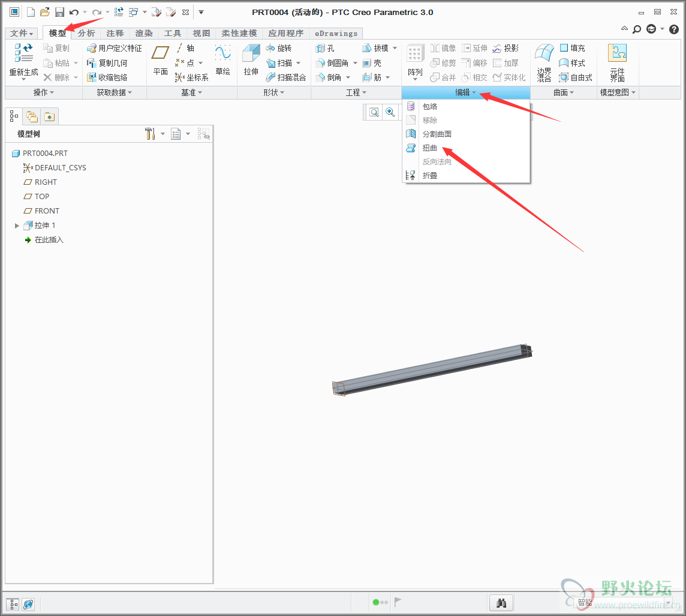
Task: Click the Refit zoom icon in graphics toolbar
Action: pos(374,112)
